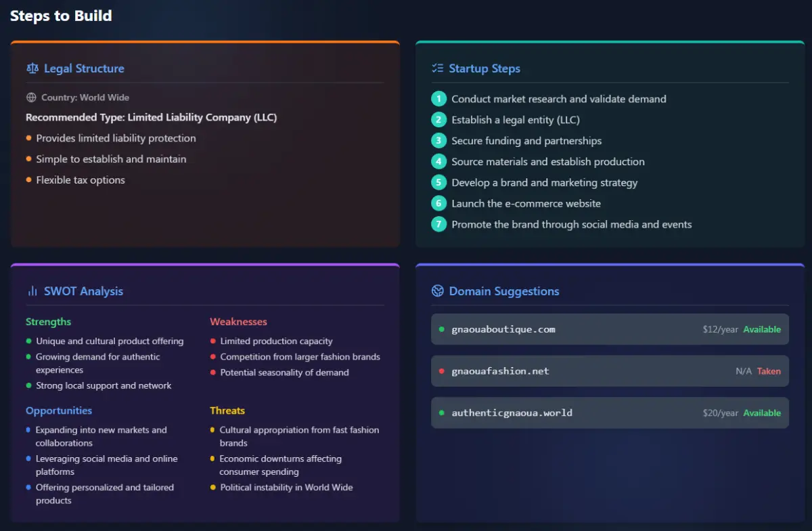Click the Strengths heading in SWOT Analysis
This screenshot has width=812, height=531.
click(x=48, y=322)
